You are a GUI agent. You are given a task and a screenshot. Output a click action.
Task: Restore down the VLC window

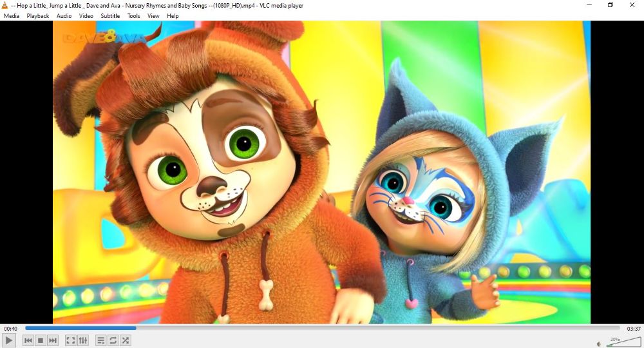[611, 5]
